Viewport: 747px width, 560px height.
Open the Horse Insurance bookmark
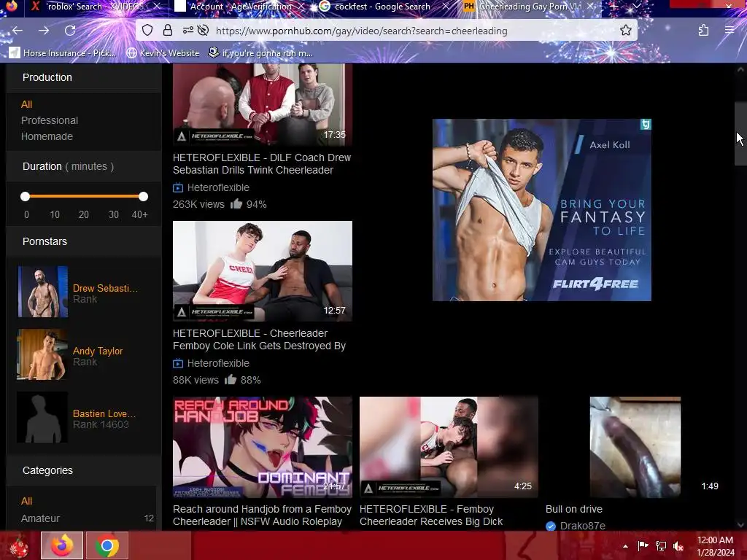pos(63,52)
